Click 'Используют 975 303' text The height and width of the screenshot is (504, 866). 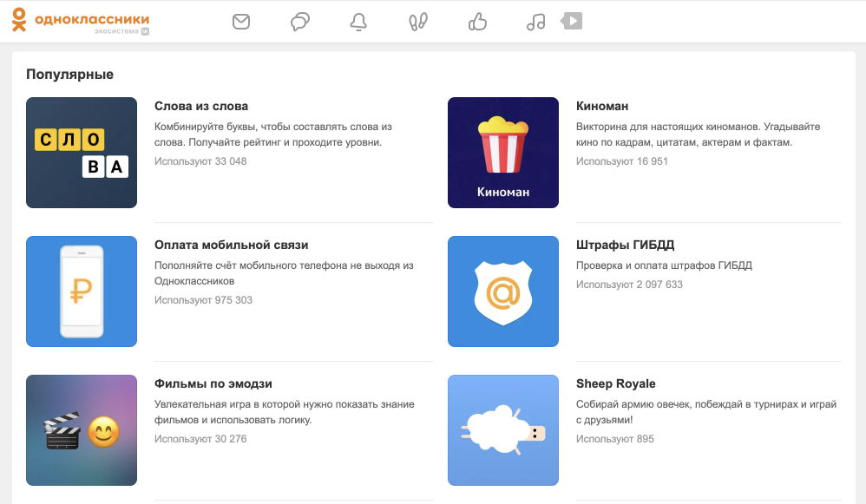click(203, 300)
